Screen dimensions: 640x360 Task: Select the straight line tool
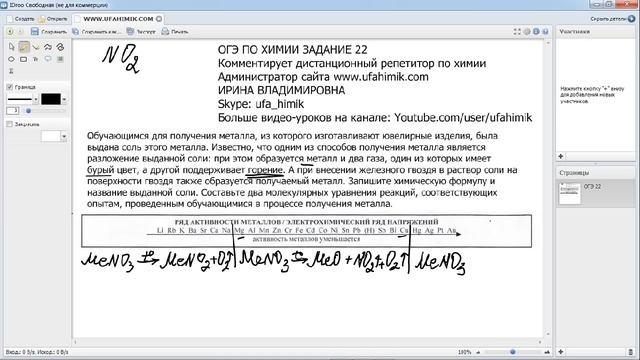pos(36,47)
